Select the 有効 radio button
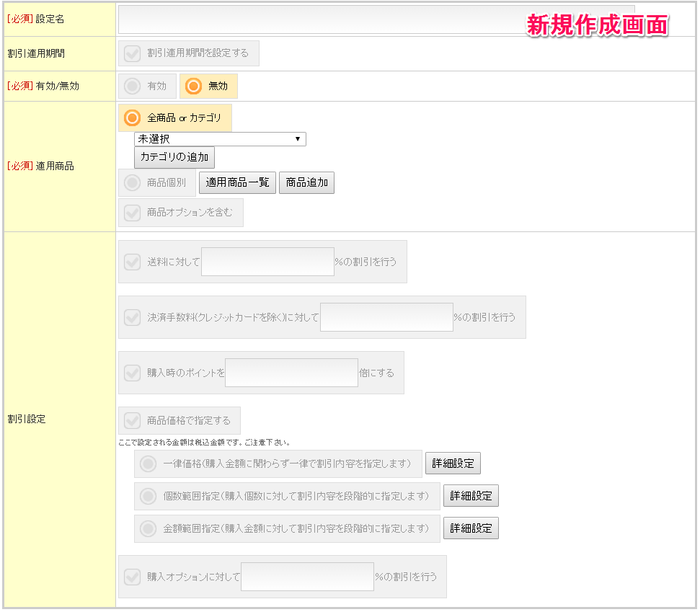Image resolution: width=700 pixels, height=612 pixels. 133,87
